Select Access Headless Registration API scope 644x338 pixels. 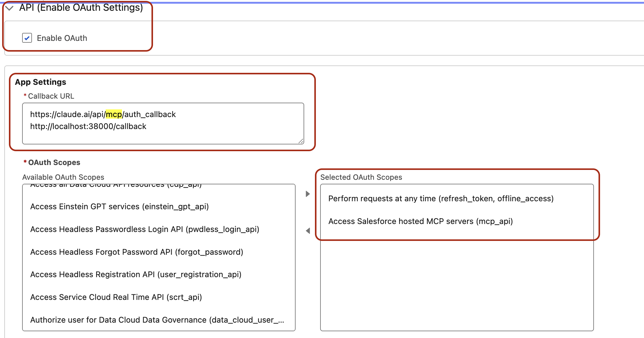(136, 274)
